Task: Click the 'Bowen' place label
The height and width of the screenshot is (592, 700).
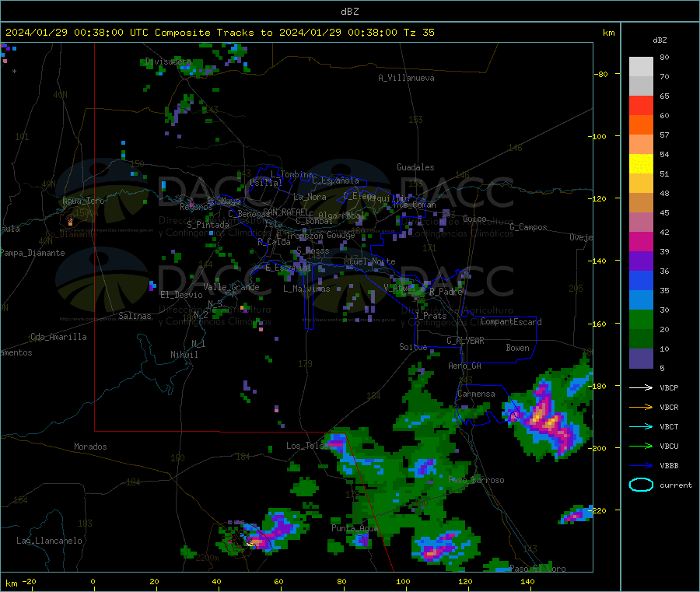Action: tap(517, 348)
